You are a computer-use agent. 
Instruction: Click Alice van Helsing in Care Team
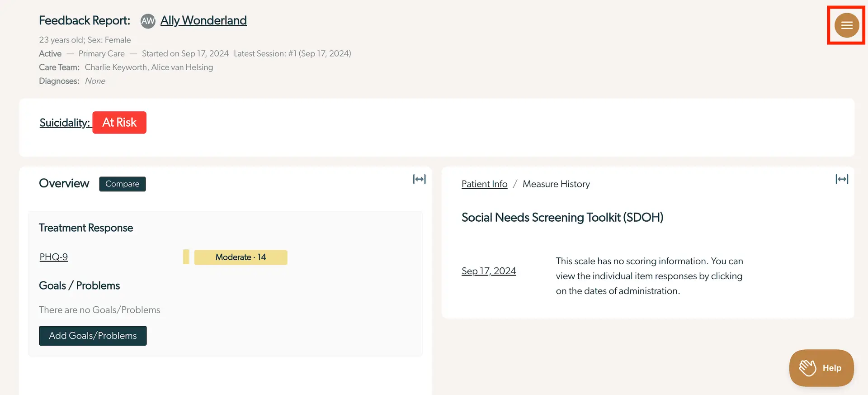click(182, 67)
